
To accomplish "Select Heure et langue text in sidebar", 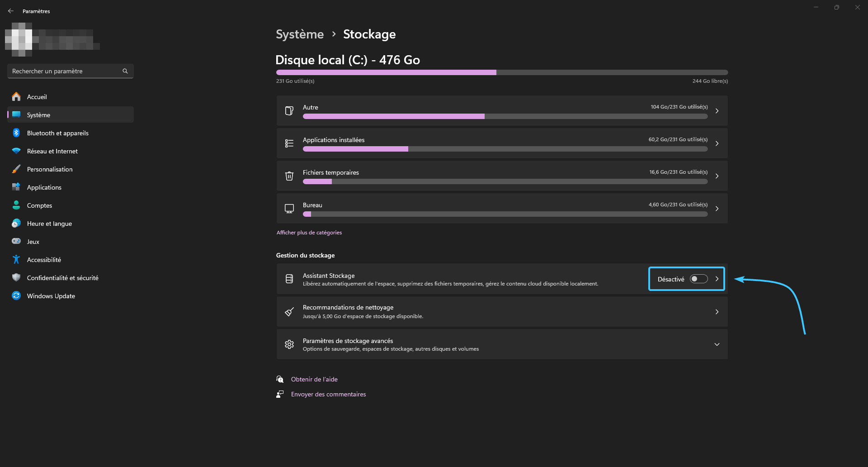I will pyautogui.click(x=49, y=224).
